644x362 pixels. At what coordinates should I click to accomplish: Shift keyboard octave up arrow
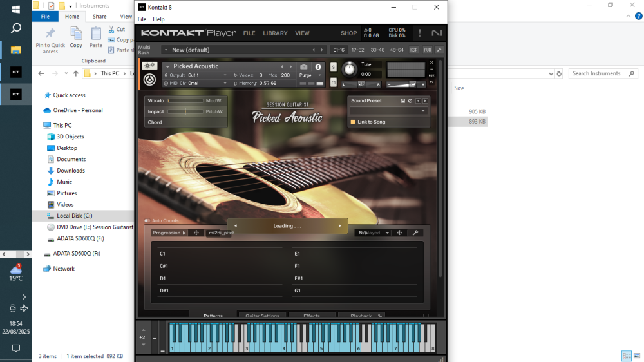point(144,330)
